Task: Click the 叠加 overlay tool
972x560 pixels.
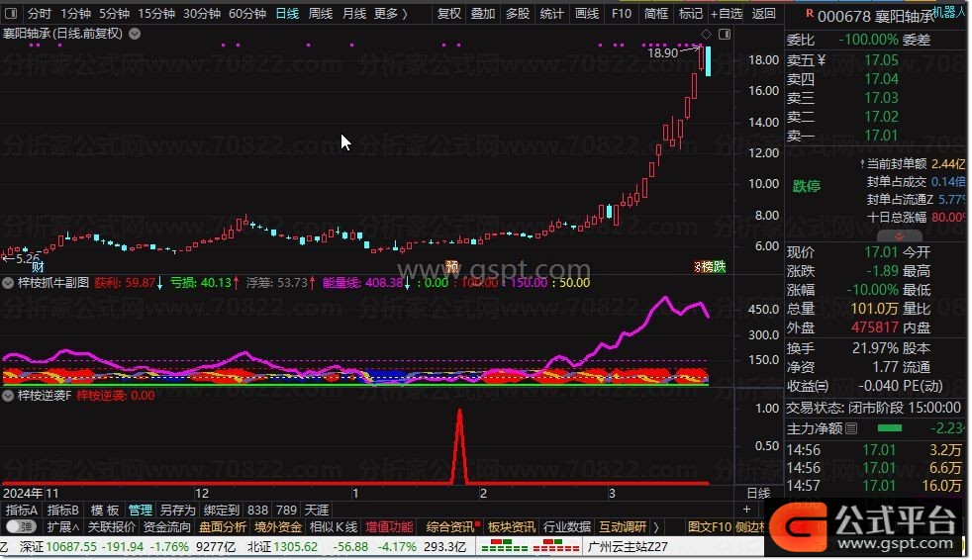Action: pos(483,13)
